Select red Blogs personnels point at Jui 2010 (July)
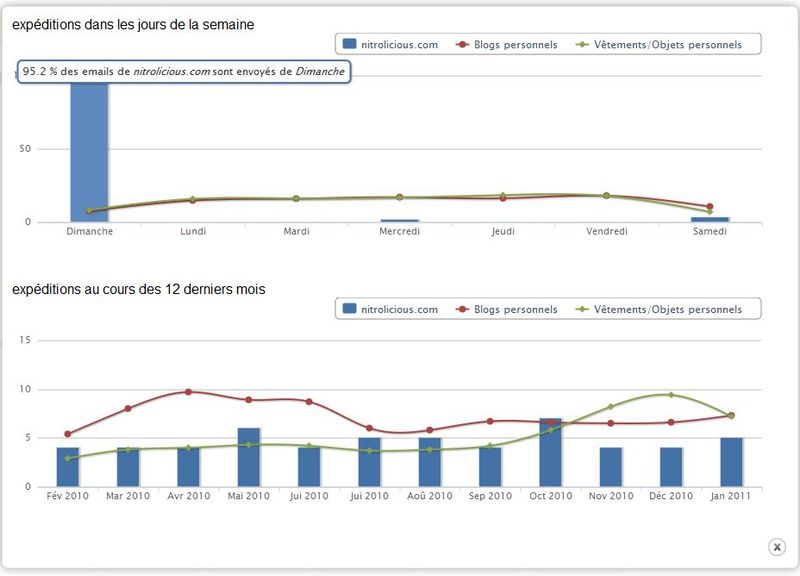Viewport: 800px width, 576px height. (x=369, y=428)
